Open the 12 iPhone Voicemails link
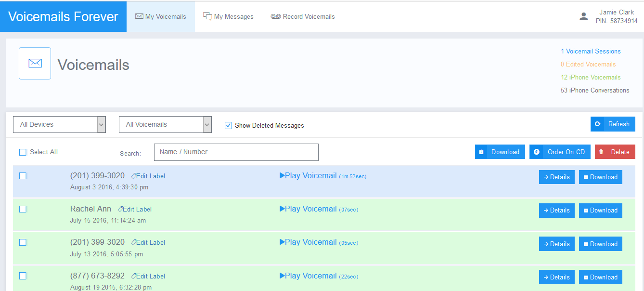 tap(591, 77)
